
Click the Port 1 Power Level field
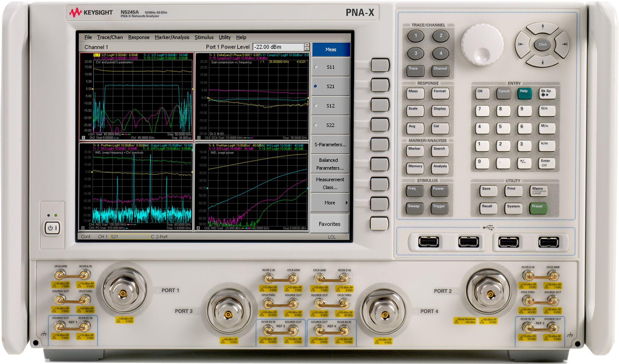click(279, 47)
